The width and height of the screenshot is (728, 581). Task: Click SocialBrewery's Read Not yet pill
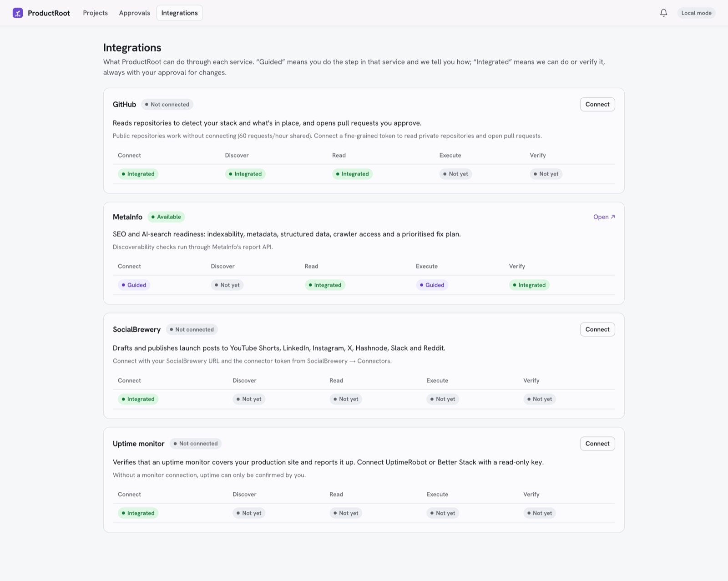click(346, 399)
